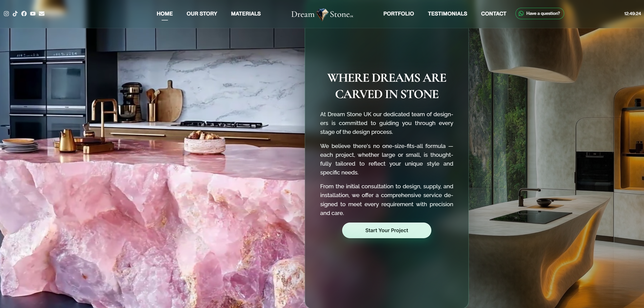Image resolution: width=644 pixels, height=308 pixels.
Task: Open the TikTok profile icon
Action: (15, 14)
